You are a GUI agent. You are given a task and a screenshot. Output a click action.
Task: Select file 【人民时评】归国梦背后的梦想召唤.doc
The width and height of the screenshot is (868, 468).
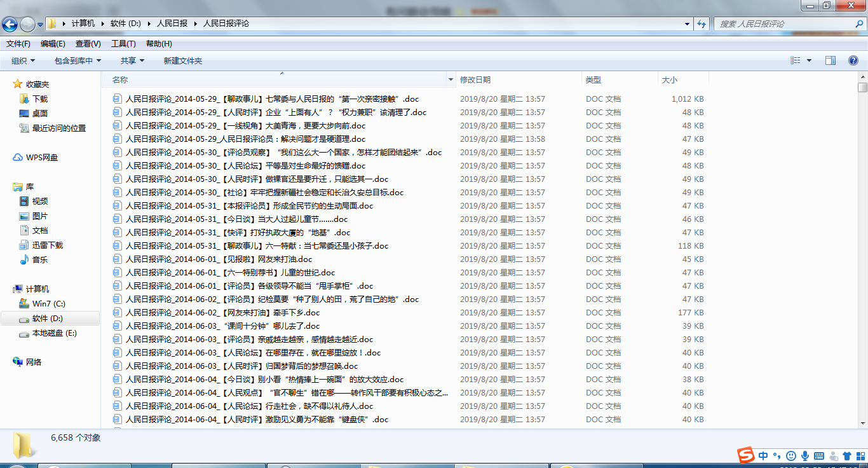coord(241,366)
